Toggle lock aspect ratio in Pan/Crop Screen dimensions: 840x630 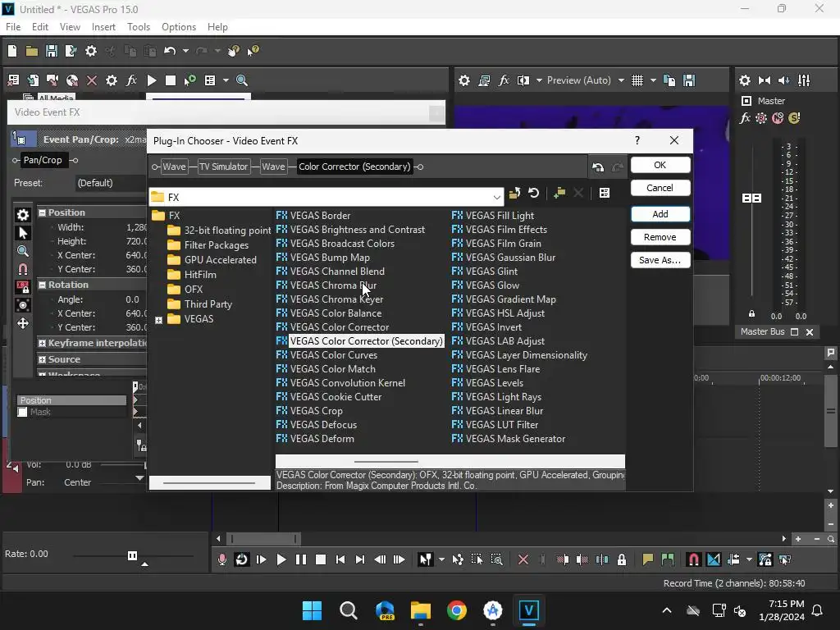22,287
